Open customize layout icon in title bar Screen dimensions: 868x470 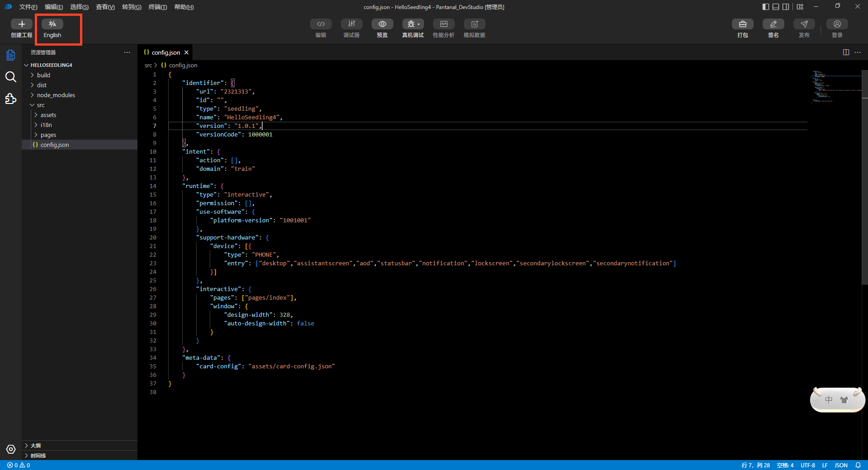[800, 7]
